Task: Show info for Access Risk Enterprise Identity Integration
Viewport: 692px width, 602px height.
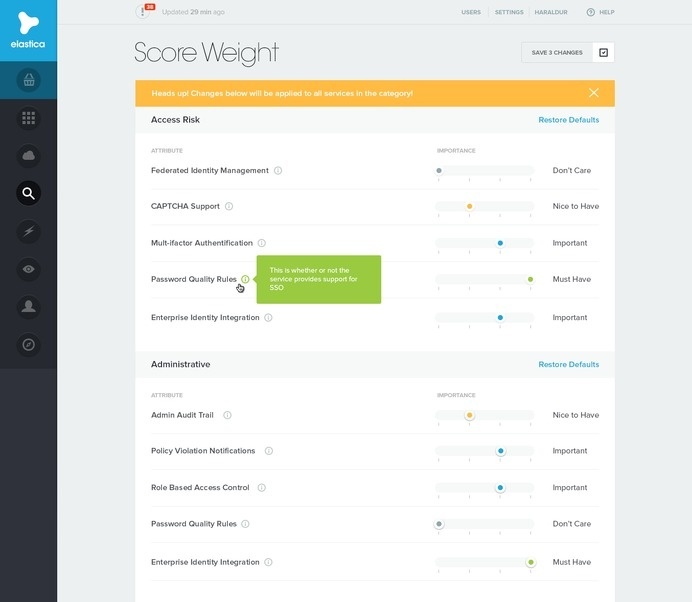Action: (268, 317)
